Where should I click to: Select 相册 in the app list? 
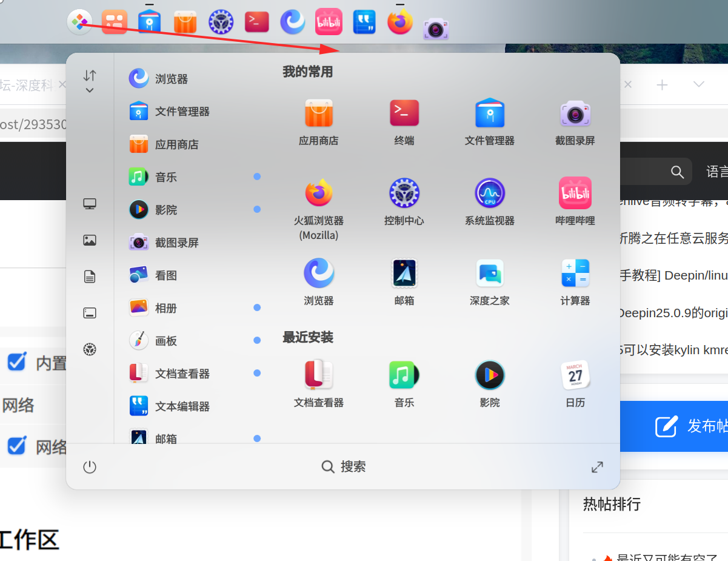pyautogui.click(x=194, y=308)
